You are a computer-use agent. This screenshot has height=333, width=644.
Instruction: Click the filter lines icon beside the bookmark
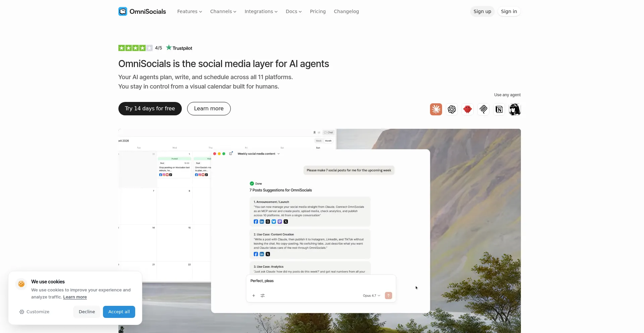pos(319,132)
